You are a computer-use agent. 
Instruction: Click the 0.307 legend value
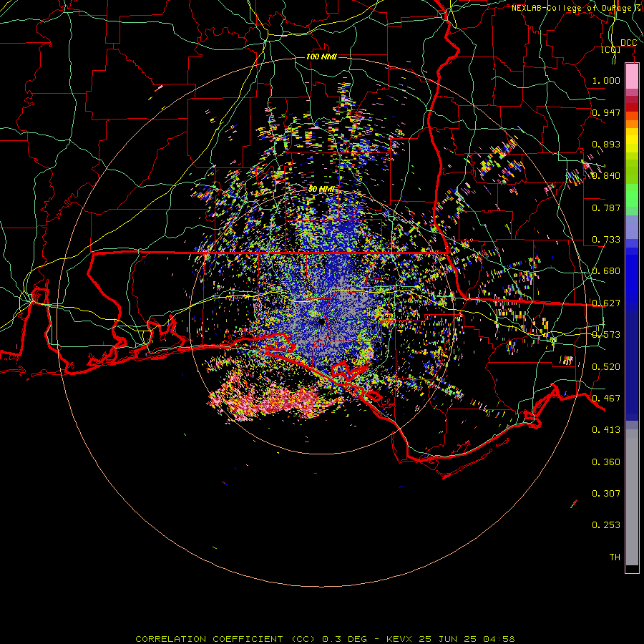pos(606,494)
